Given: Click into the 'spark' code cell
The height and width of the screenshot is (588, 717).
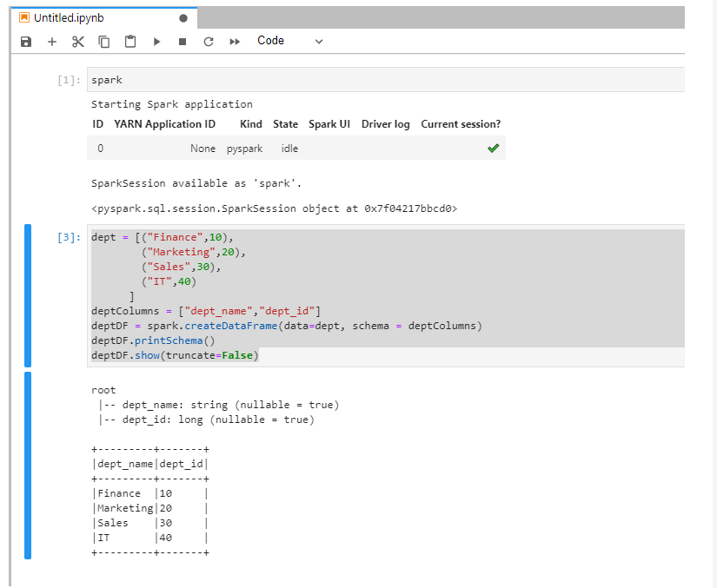Looking at the screenshot, I should pyautogui.click(x=386, y=80).
